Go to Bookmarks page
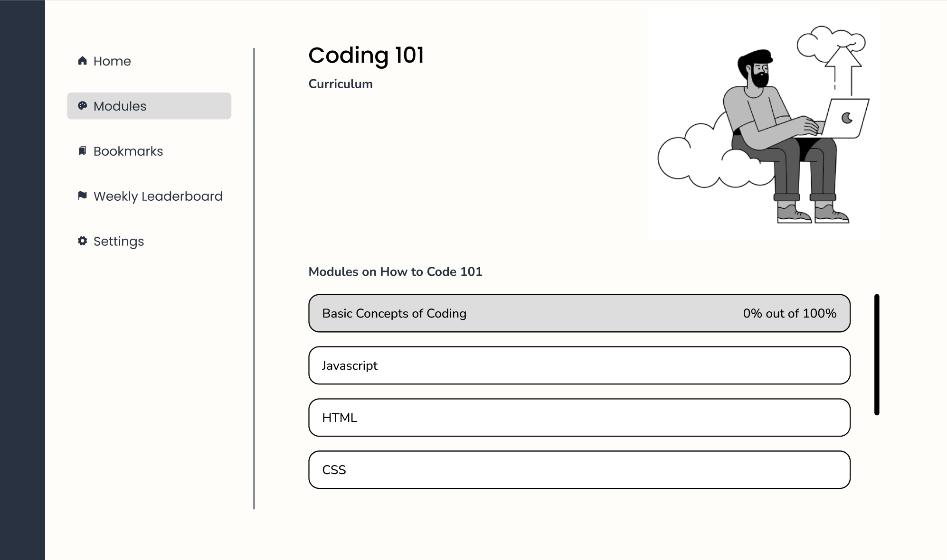 tap(128, 151)
